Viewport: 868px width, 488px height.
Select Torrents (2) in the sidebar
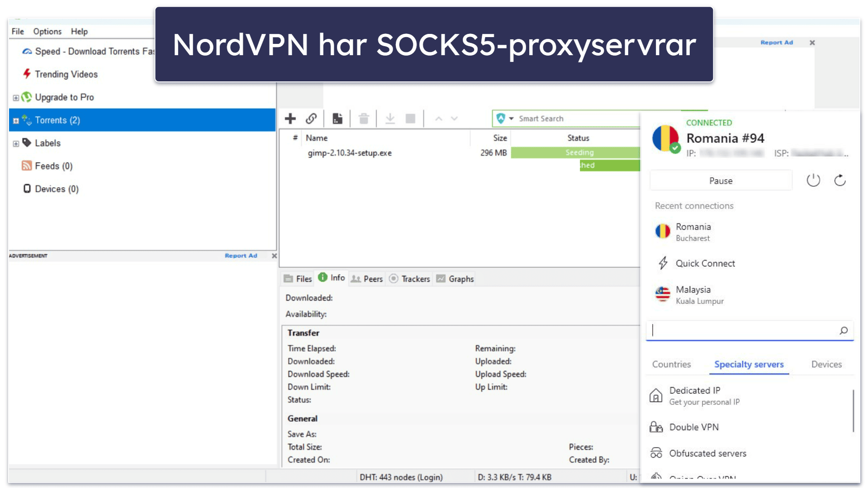tap(142, 120)
